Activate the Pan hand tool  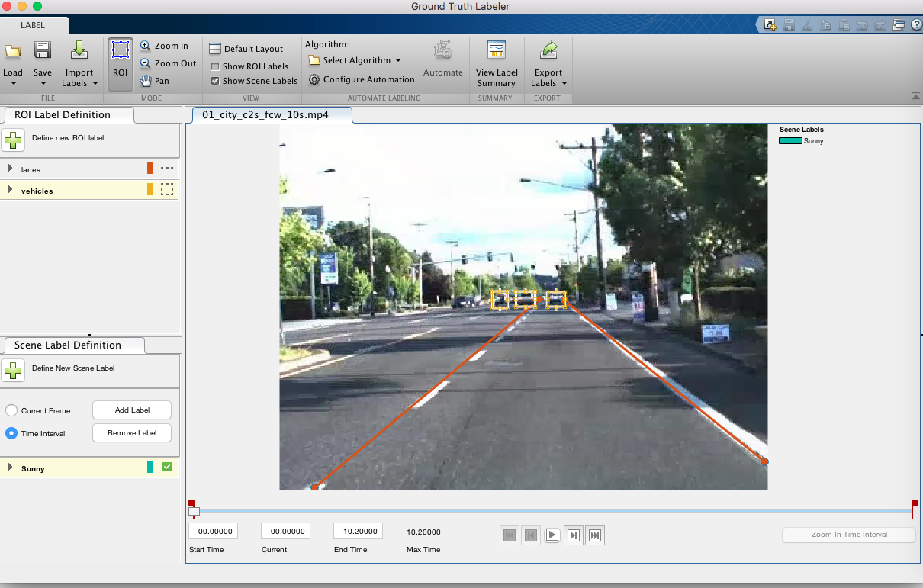[154, 81]
